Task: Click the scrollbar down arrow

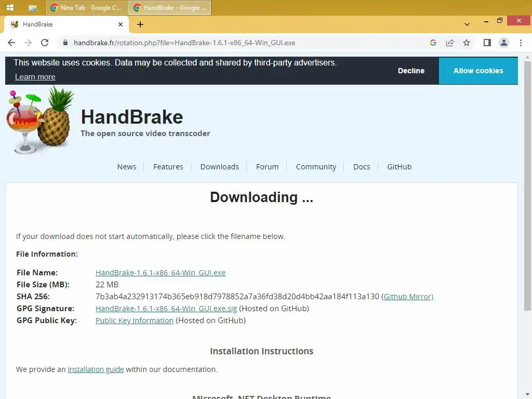Action: click(527, 394)
